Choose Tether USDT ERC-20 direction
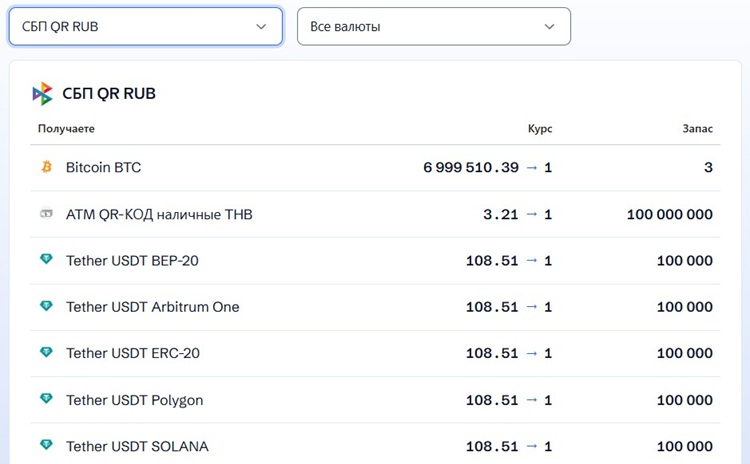Viewport: 750px width, 464px height. tap(375, 353)
